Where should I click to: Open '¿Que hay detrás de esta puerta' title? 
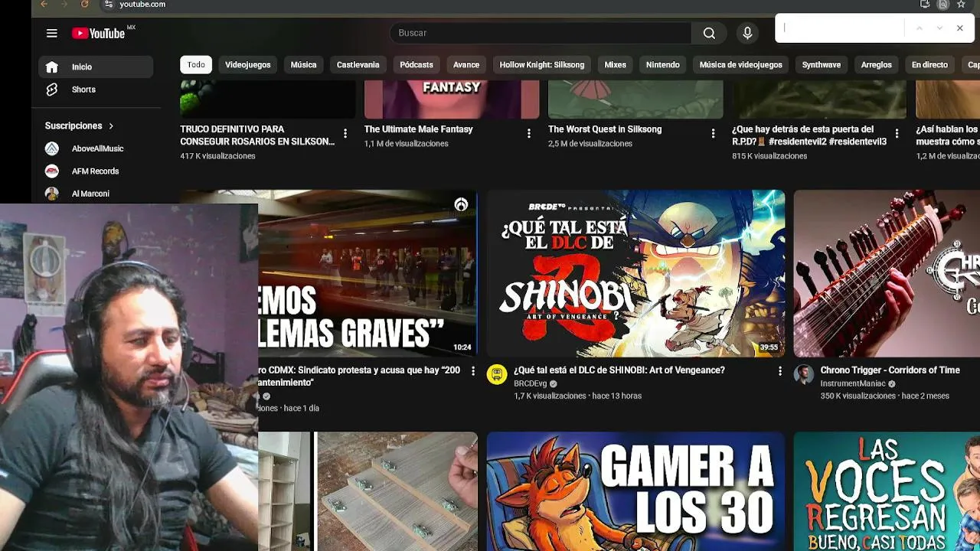(809, 135)
